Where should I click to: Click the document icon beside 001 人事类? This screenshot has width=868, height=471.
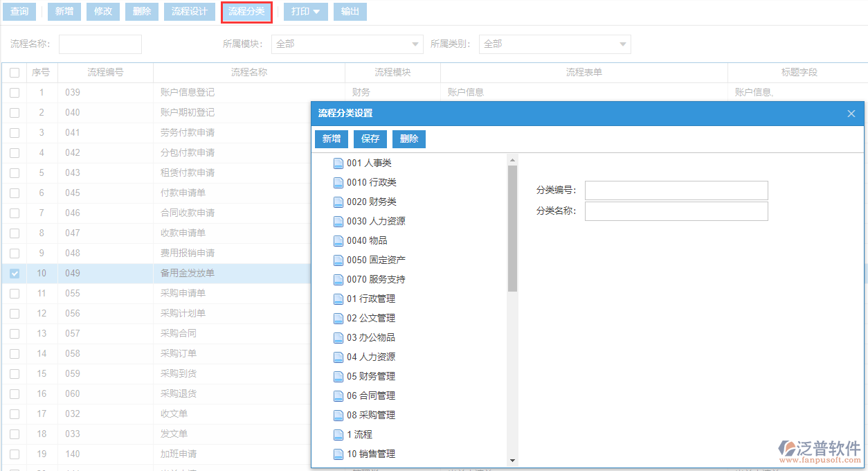(338, 163)
